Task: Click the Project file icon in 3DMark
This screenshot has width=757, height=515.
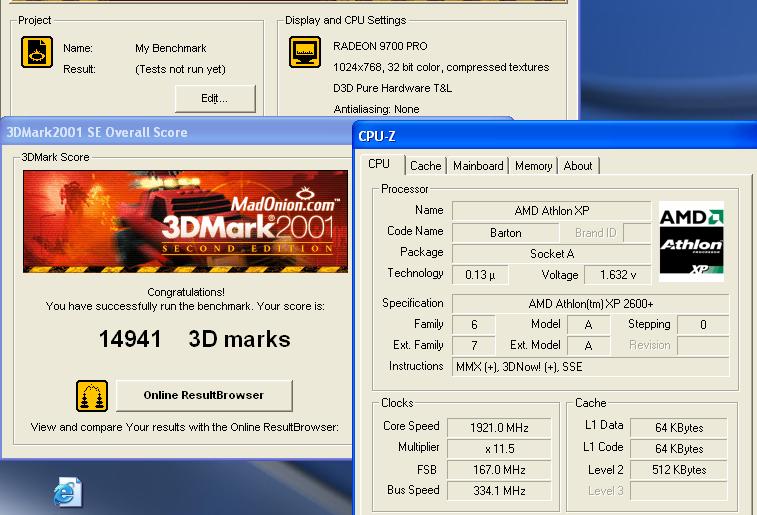Action: tap(37, 52)
